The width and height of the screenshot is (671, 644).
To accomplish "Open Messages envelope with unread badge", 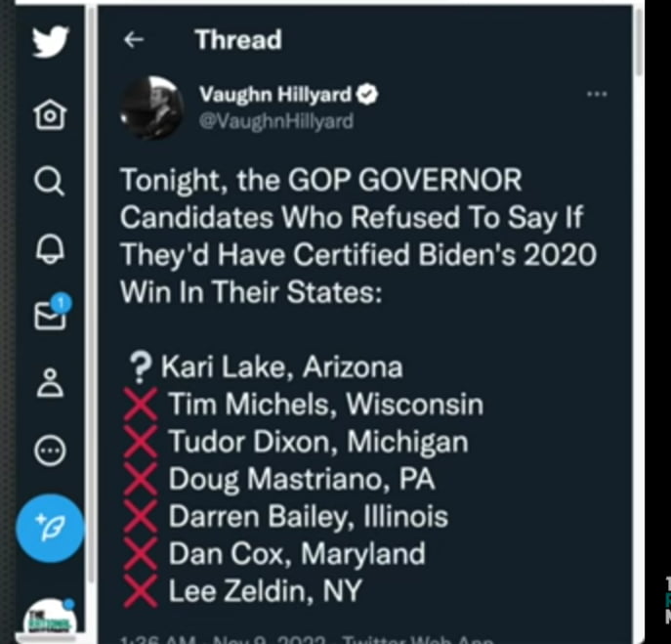I will coord(50,315).
